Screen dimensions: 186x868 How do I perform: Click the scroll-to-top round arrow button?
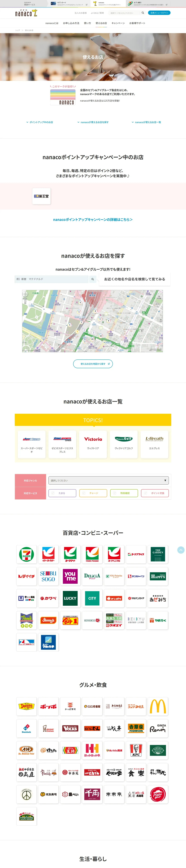(x=181, y=550)
